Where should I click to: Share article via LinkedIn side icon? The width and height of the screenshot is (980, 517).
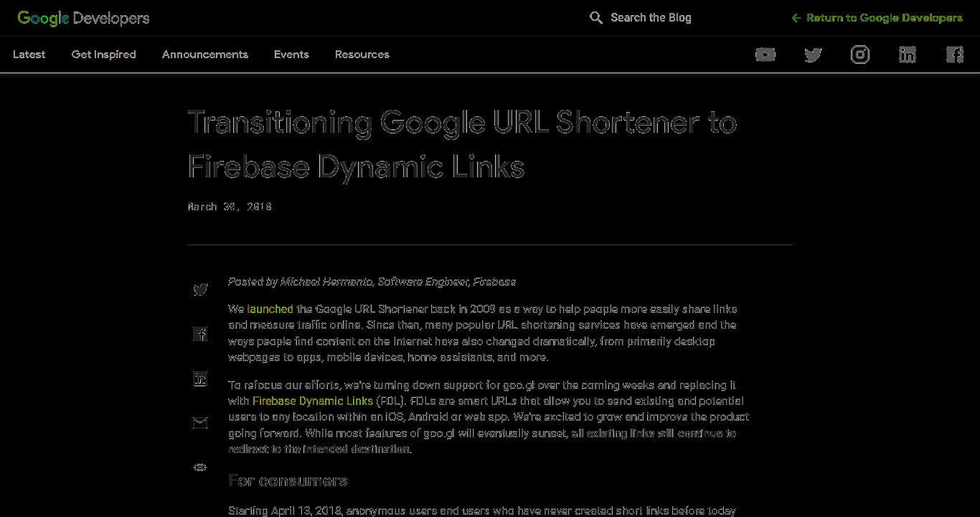click(x=200, y=378)
